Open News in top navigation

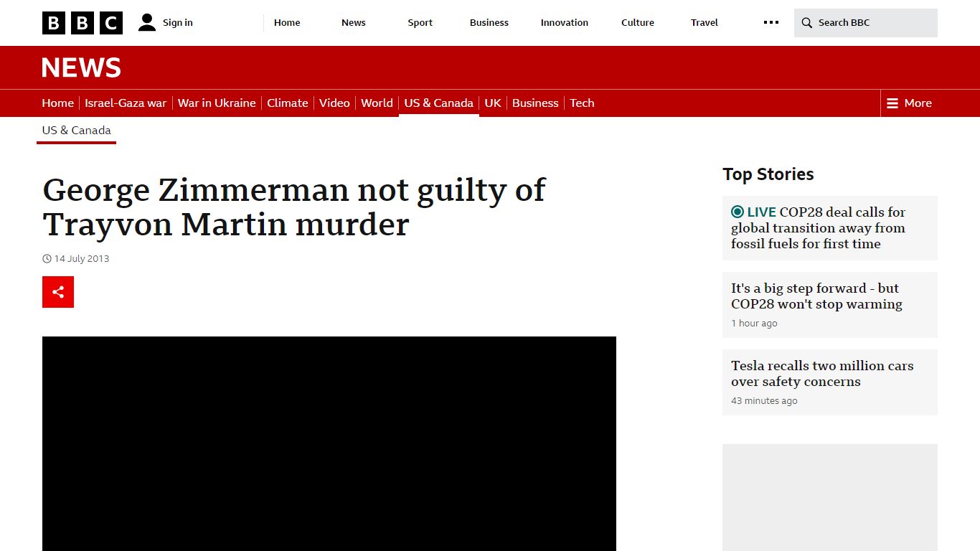coord(354,22)
